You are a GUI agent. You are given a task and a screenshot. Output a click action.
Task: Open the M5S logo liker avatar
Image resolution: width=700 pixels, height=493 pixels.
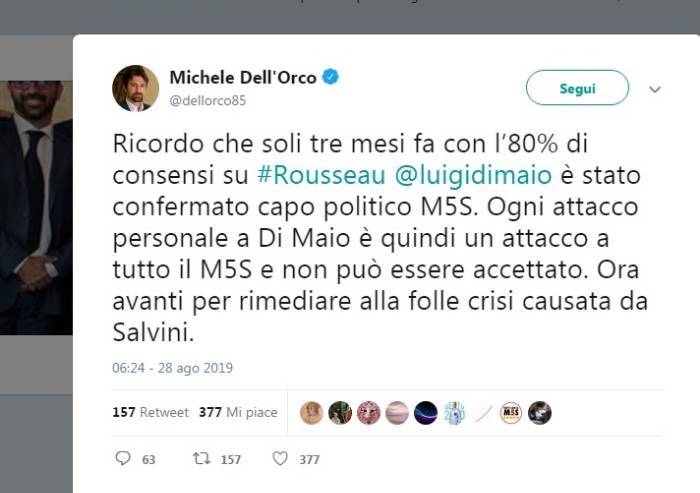(511, 413)
